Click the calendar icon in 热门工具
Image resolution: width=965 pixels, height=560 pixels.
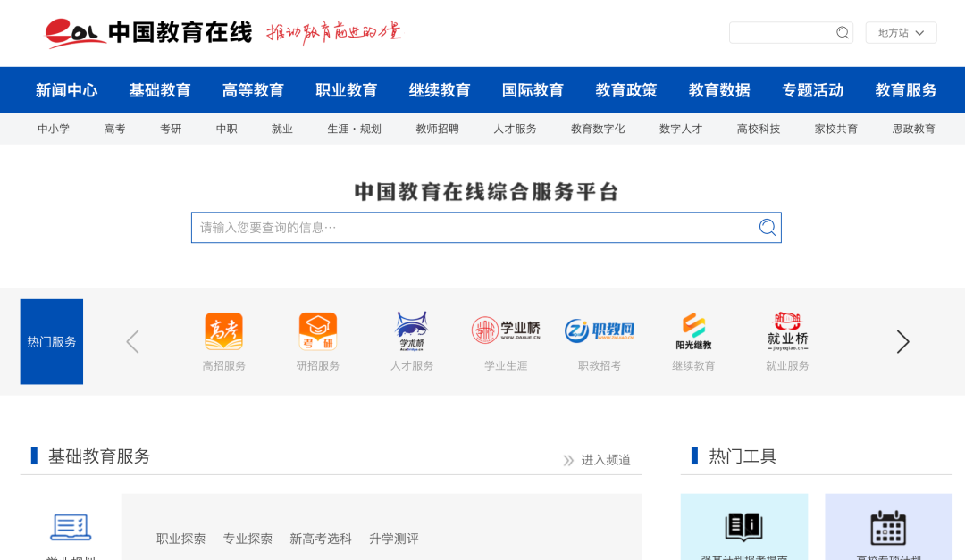888,527
